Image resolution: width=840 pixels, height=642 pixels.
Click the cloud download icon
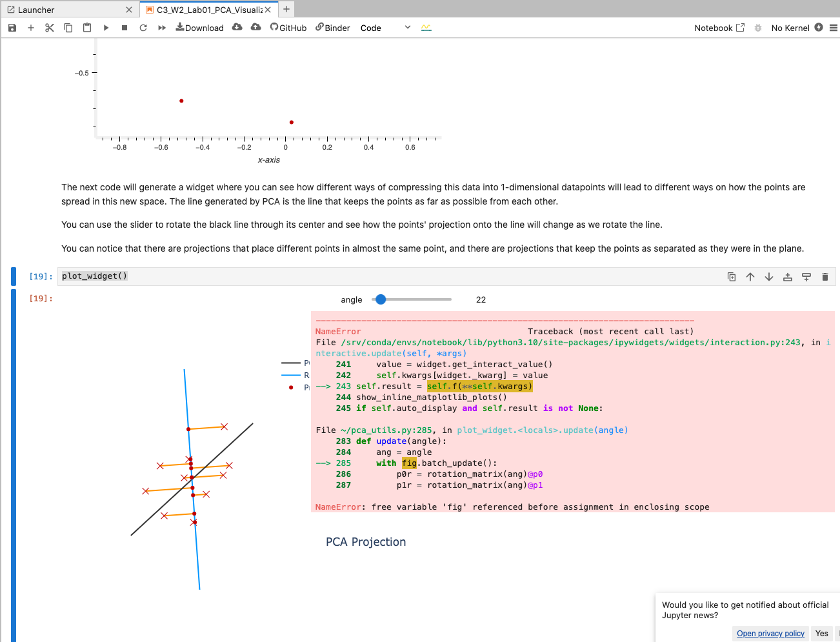[237, 27]
